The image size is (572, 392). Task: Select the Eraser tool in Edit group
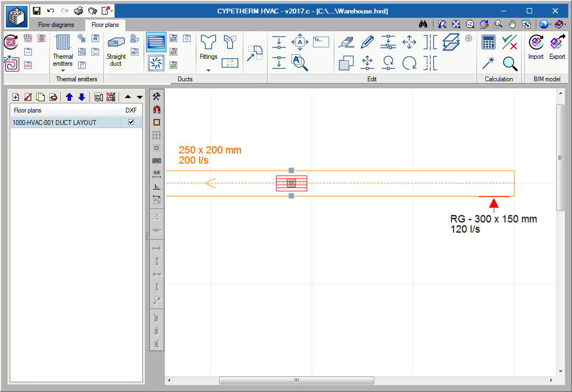point(345,41)
